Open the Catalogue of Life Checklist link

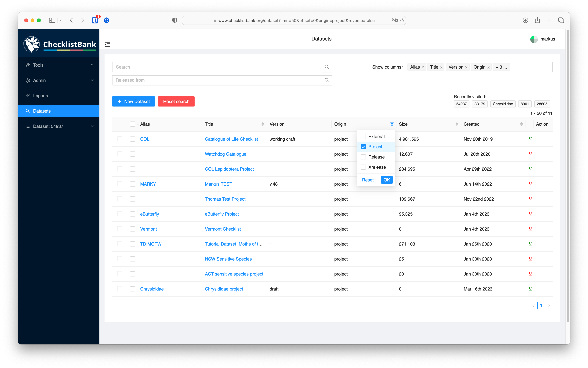(x=231, y=139)
